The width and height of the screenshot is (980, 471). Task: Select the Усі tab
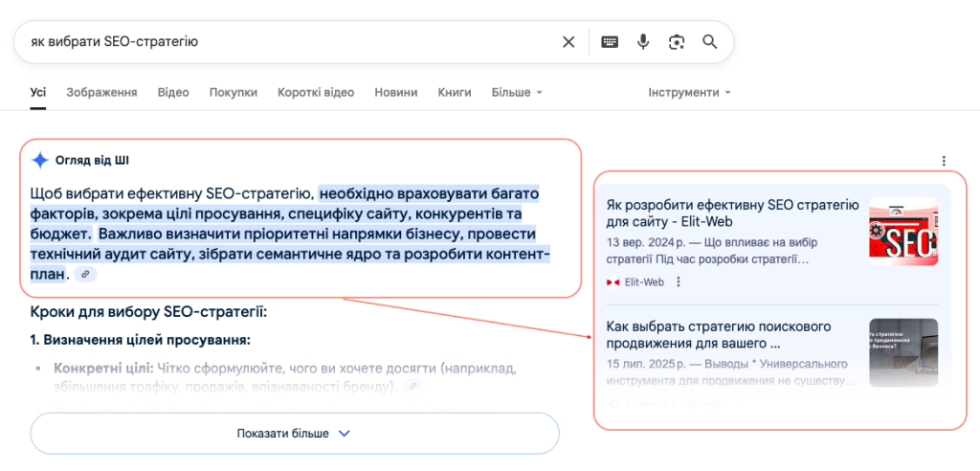click(x=37, y=93)
